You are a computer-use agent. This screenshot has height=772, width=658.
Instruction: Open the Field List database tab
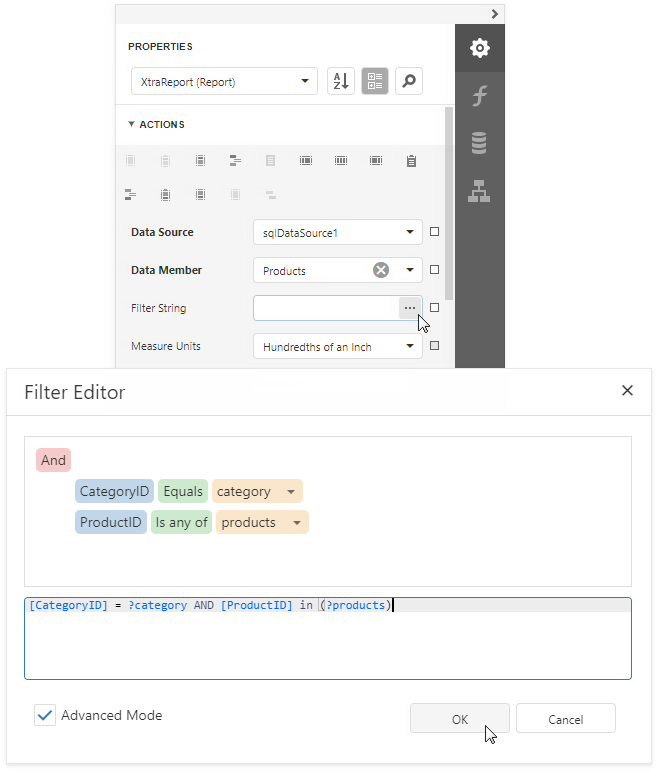click(x=479, y=143)
